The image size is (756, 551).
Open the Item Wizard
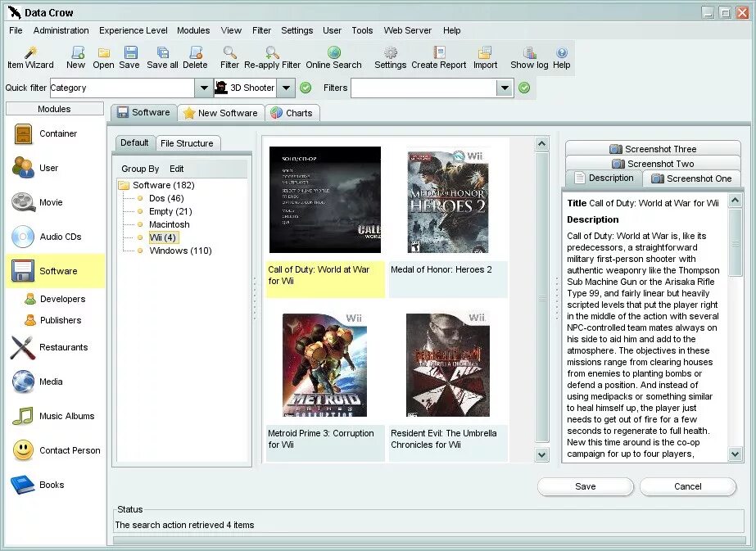[x=29, y=56]
